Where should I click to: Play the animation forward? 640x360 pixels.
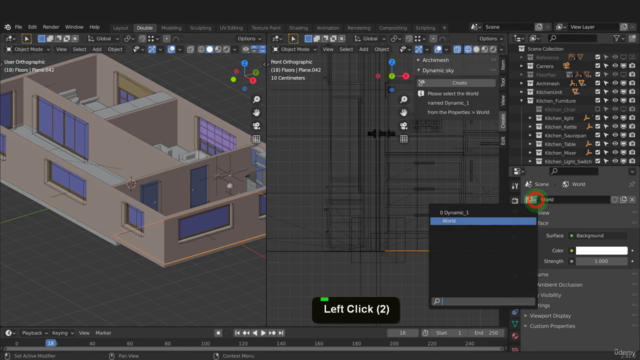263,333
